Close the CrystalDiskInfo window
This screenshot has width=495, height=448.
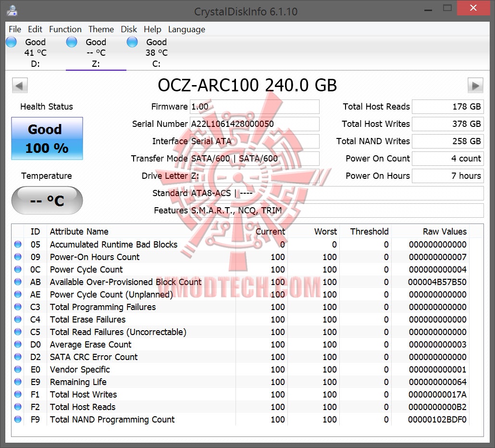pos(473,8)
